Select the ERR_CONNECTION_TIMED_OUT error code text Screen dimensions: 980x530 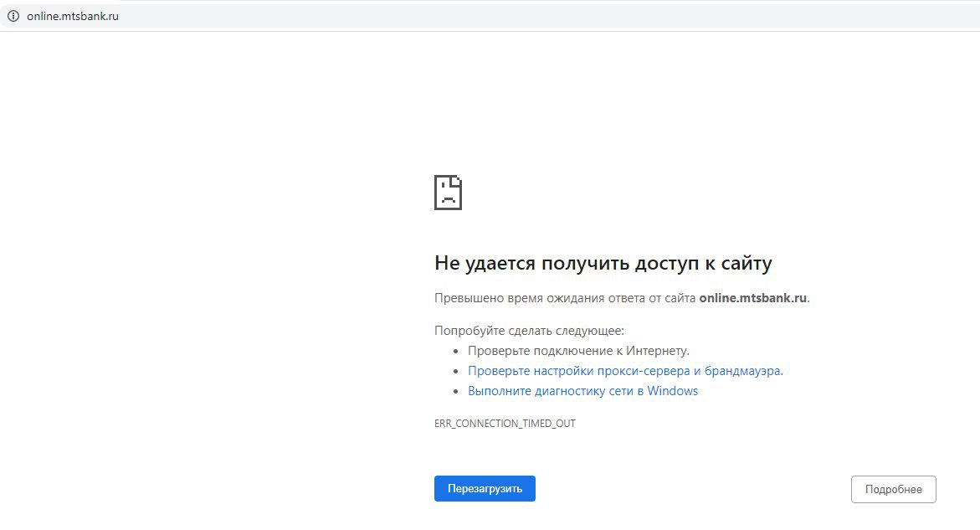point(505,423)
